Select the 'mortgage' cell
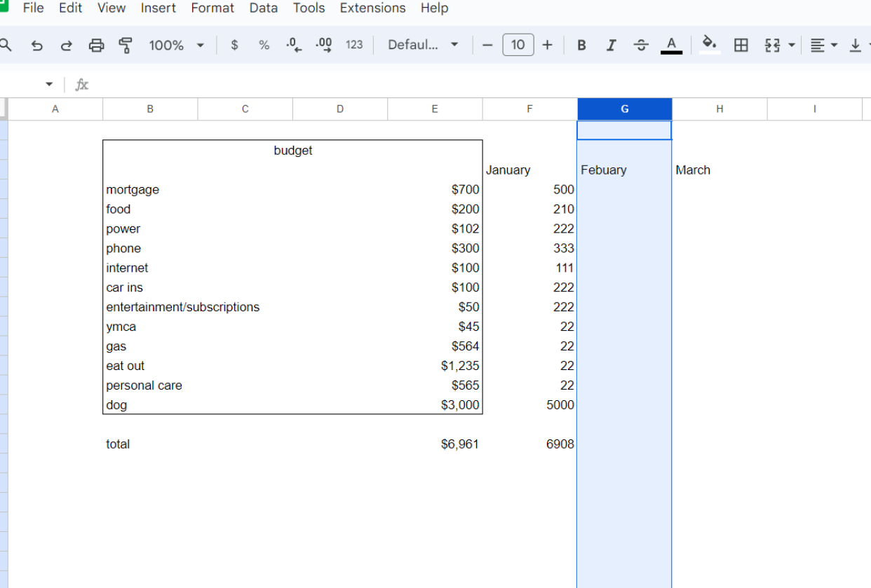This screenshot has height=588, width=871. tap(150, 189)
